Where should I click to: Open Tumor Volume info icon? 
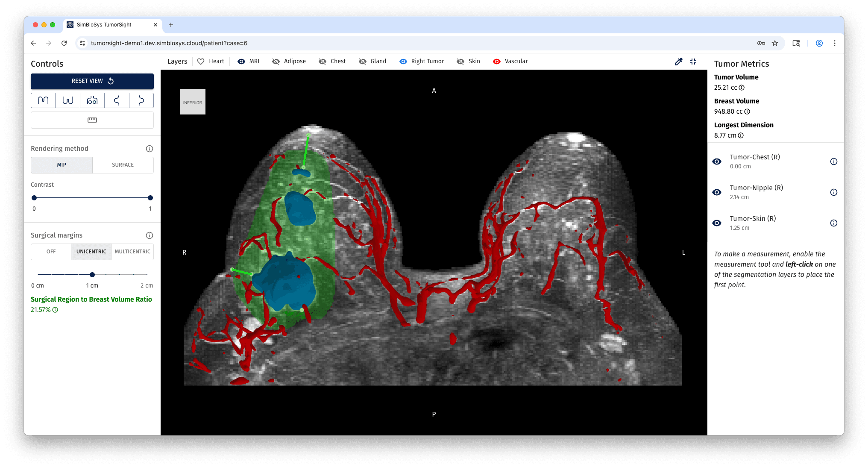(742, 88)
